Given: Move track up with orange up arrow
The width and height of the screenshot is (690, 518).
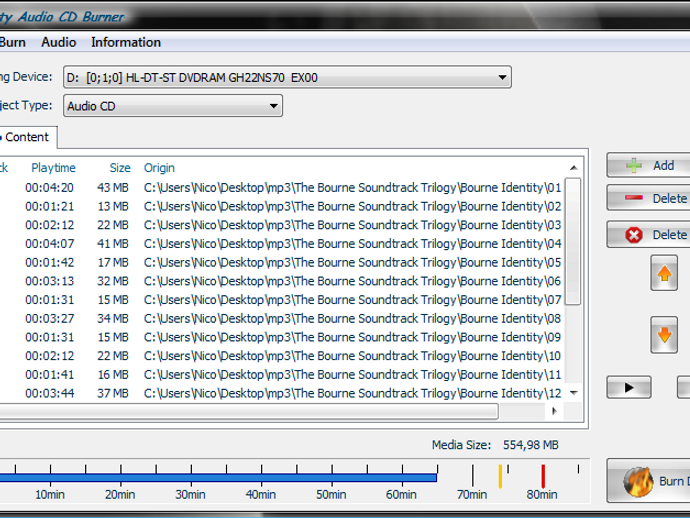Looking at the screenshot, I should click(664, 273).
